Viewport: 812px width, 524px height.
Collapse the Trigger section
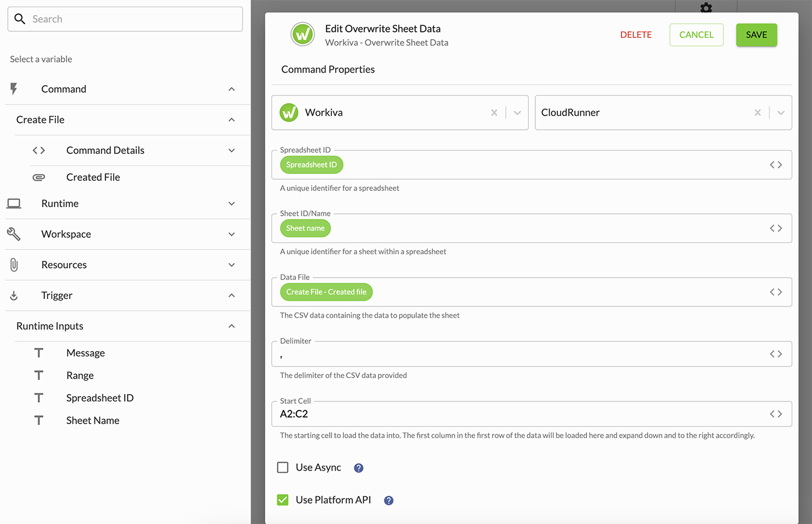[x=232, y=296]
